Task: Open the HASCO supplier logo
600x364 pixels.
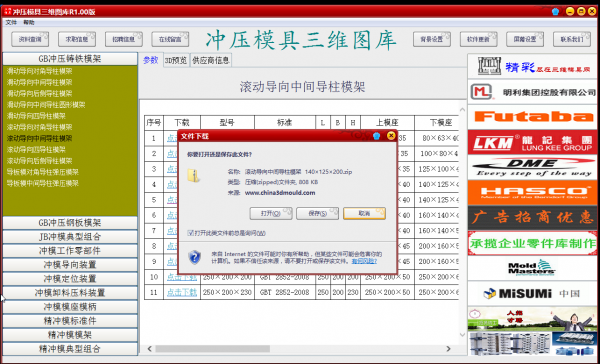Action: pyautogui.click(x=532, y=193)
